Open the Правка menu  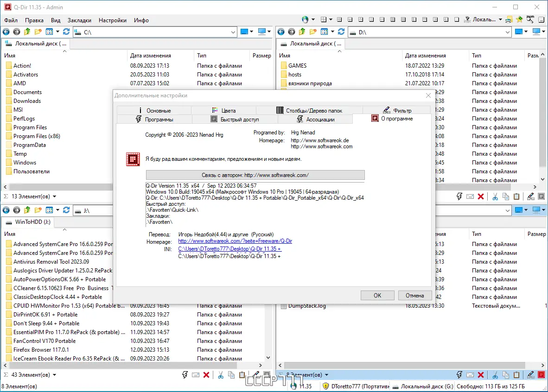tap(34, 20)
